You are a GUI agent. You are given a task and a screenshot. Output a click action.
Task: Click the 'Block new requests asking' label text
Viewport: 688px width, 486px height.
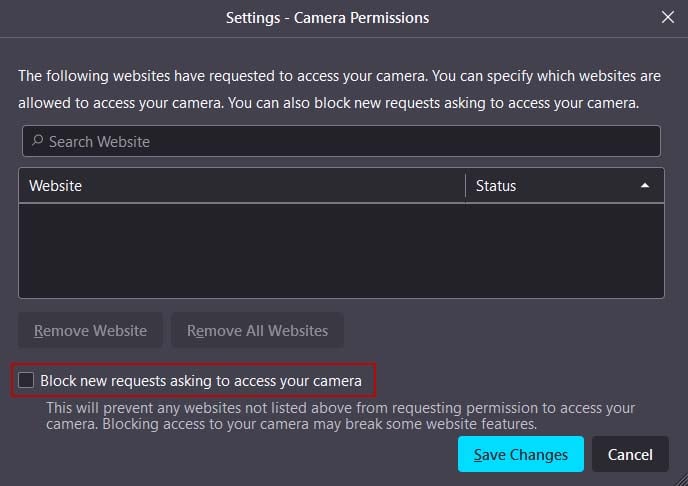tap(201, 381)
